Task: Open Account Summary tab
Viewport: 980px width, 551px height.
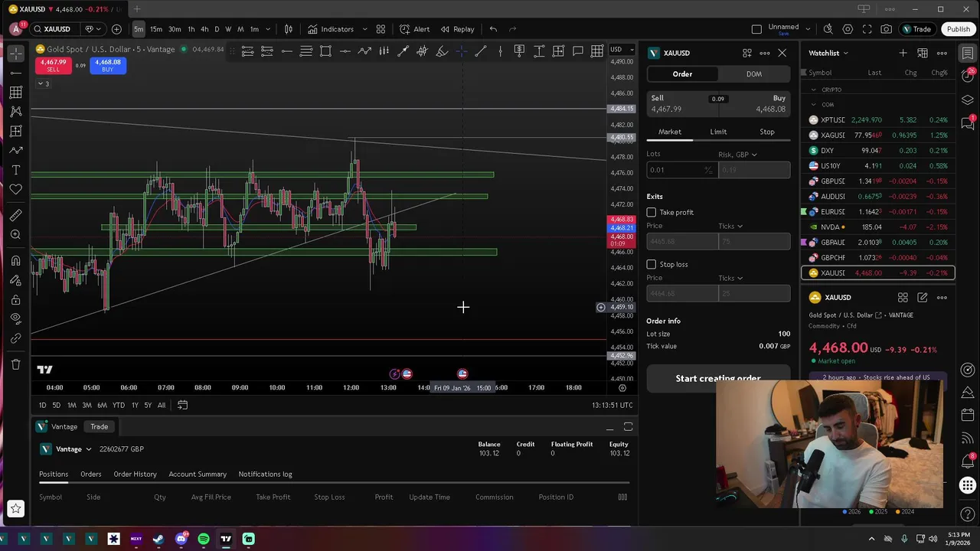Action: tap(198, 474)
